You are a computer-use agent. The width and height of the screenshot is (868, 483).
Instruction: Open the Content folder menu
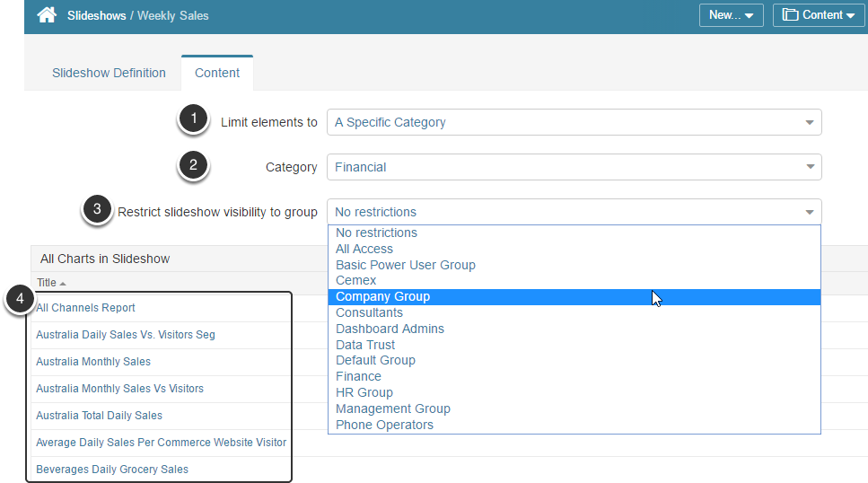818,15
